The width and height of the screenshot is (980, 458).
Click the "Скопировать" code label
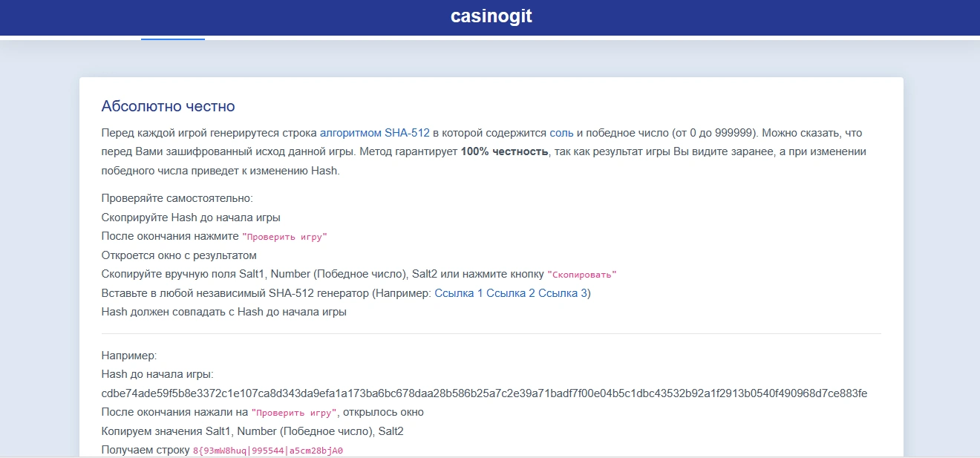pyautogui.click(x=581, y=275)
